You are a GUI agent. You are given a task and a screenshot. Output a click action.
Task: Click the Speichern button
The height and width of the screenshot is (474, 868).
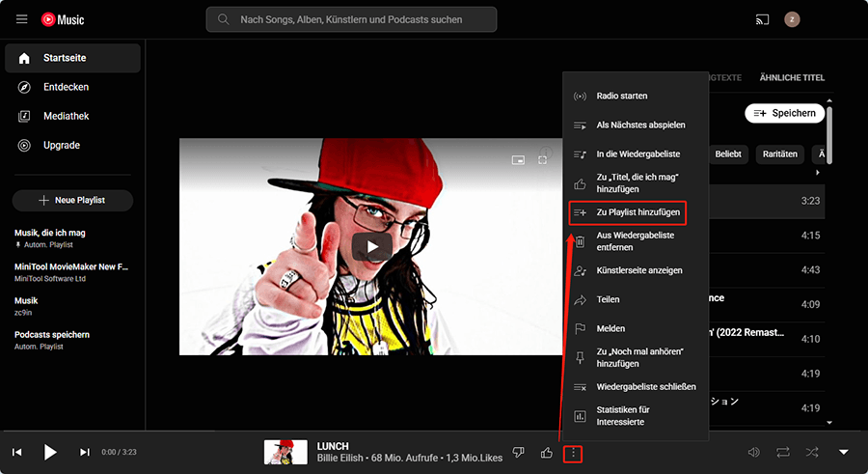pos(784,113)
